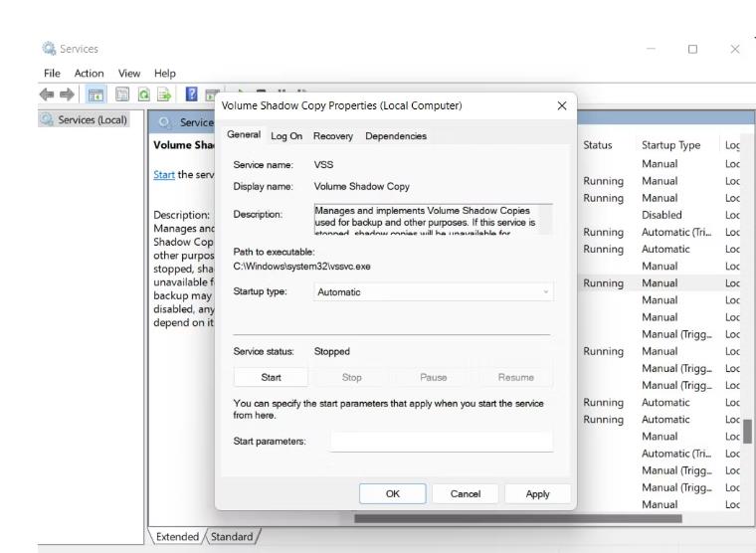Open the Action menu
This screenshot has height=553, width=756.
coord(90,74)
